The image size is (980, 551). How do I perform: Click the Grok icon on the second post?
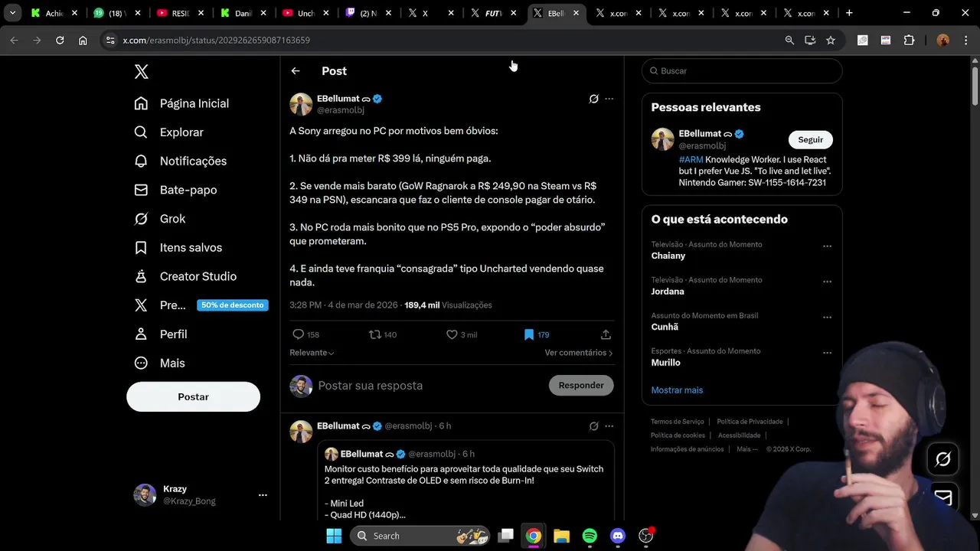pos(593,426)
